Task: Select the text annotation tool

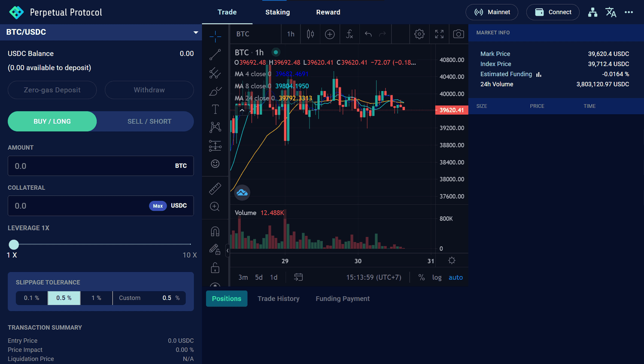Action: point(215,109)
